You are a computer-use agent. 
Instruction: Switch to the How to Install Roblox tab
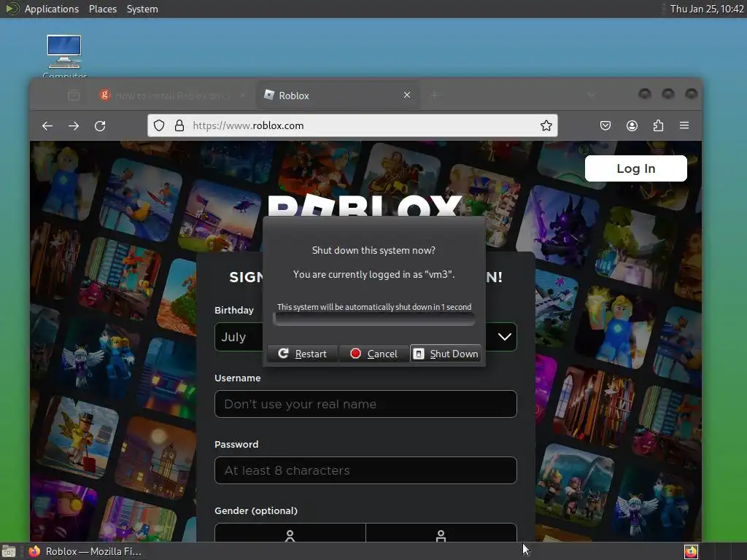pos(172,96)
